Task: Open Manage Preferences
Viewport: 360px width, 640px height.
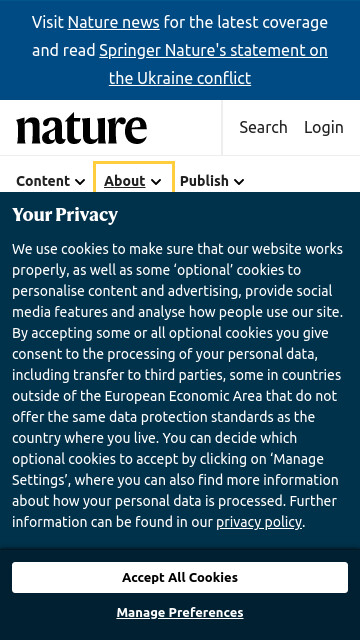Action: click(x=180, y=613)
